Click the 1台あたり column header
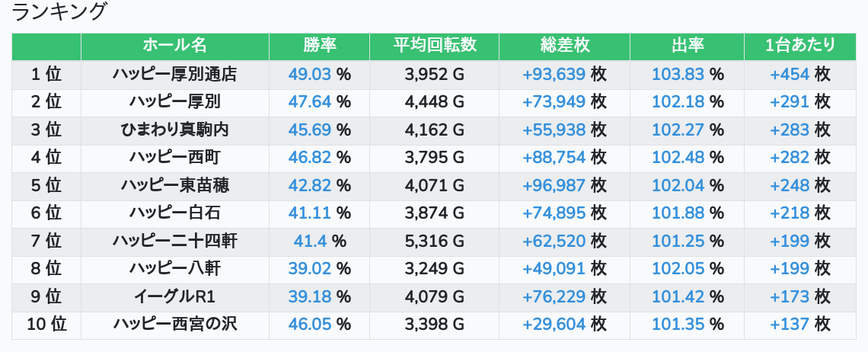The height and width of the screenshot is (352, 868). tap(800, 46)
